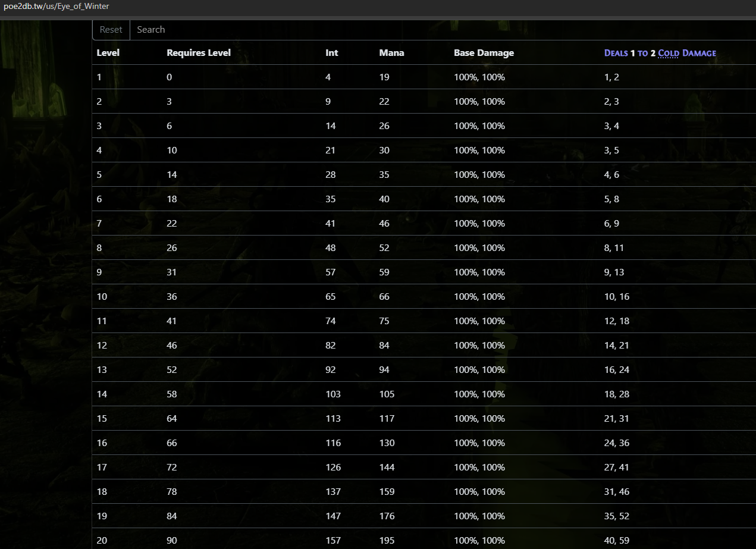Viewport: 756px width, 549px height.
Task: Click cold damage value '6, 9'
Action: tap(611, 224)
